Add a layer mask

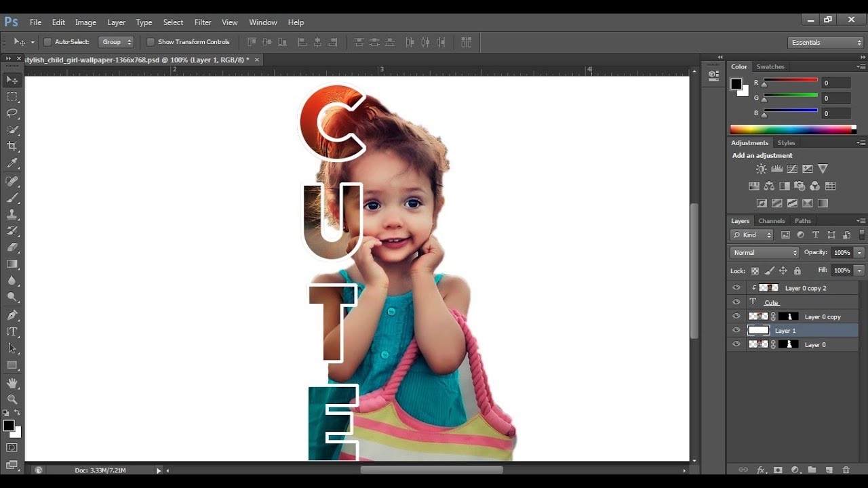pos(778,470)
